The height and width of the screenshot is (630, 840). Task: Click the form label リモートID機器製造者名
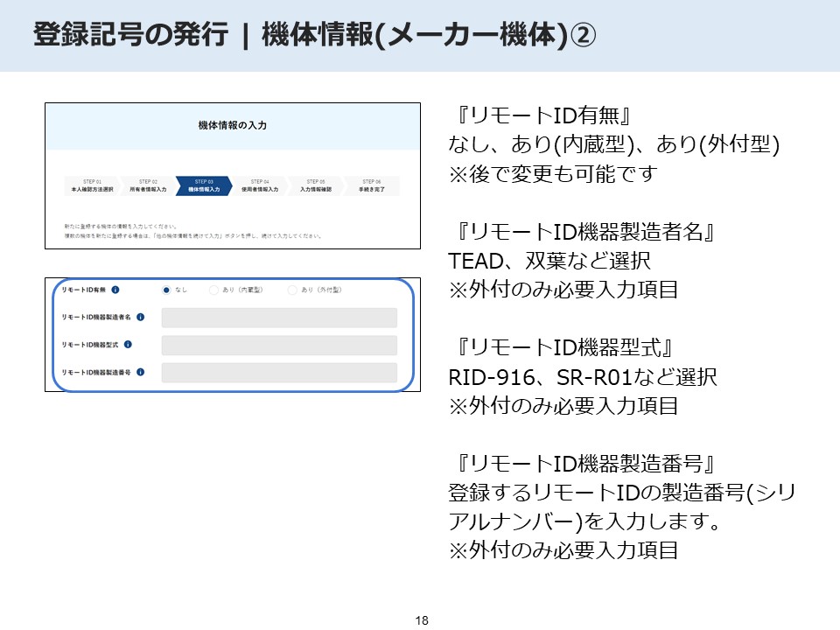click(x=96, y=317)
